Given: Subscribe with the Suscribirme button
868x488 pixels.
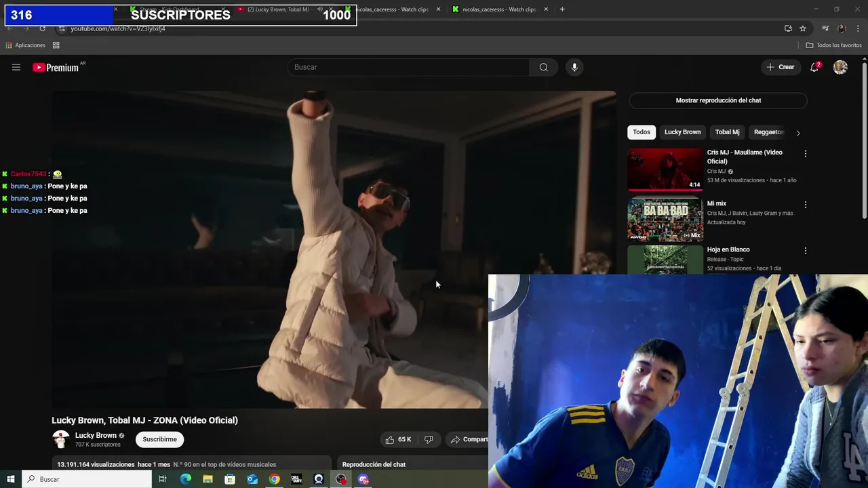Looking at the screenshot, I should [159, 439].
